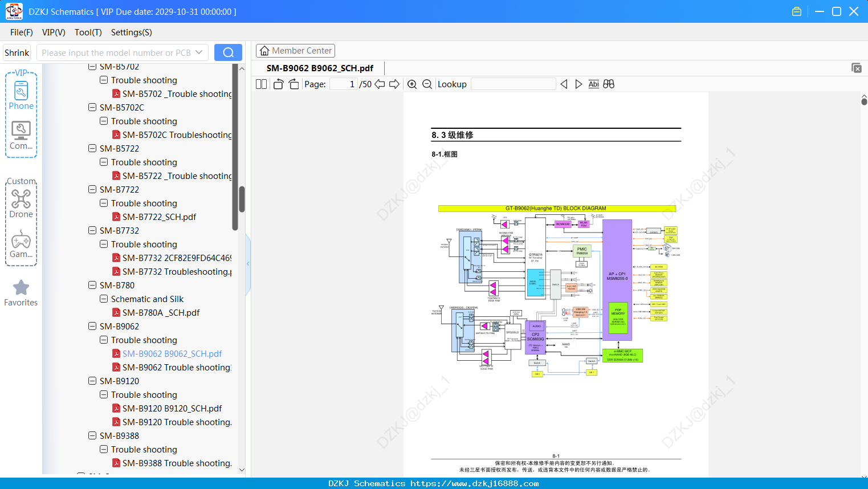This screenshot has width=868, height=489.
Task: Collapse the left panel with the splitter arrow
Action: pos(248,264)
